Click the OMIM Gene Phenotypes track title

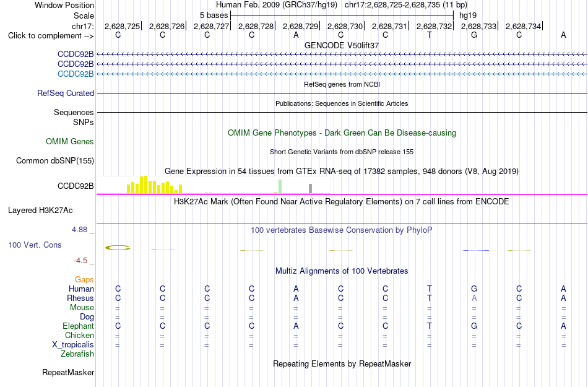[342, 133]
